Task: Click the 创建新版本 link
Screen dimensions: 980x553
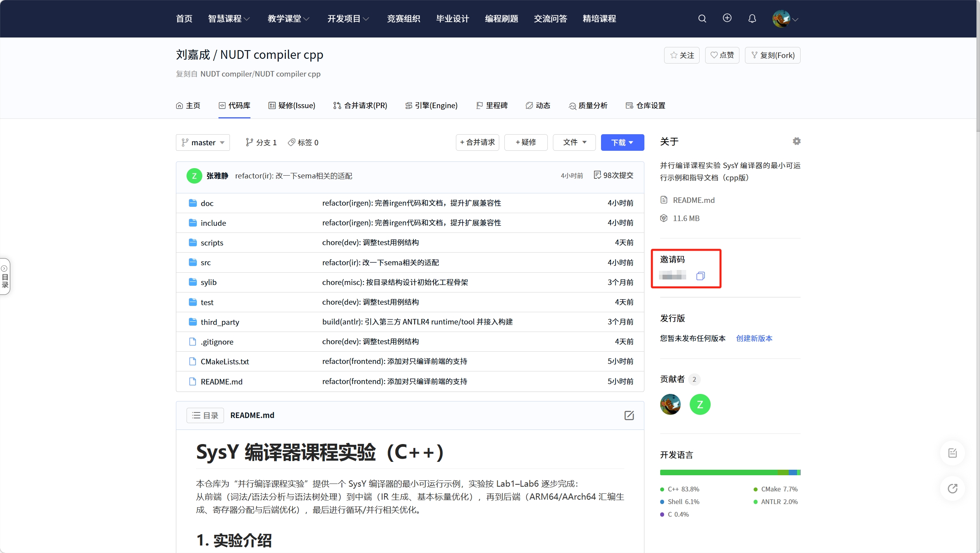Action: tap(753, 338)
